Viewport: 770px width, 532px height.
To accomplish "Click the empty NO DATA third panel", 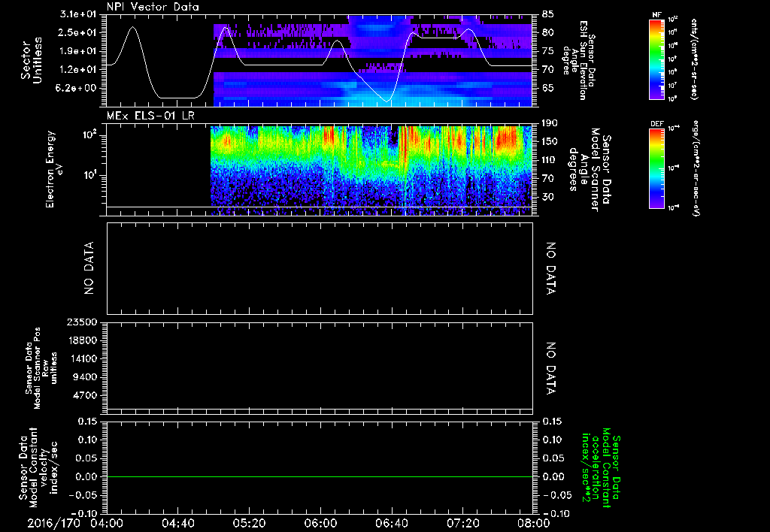I will coord(320,268).
